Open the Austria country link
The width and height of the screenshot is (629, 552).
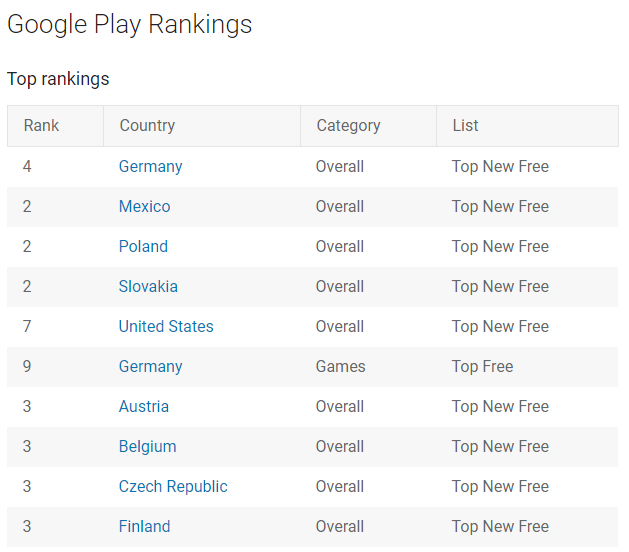click(x=143, y=406)
